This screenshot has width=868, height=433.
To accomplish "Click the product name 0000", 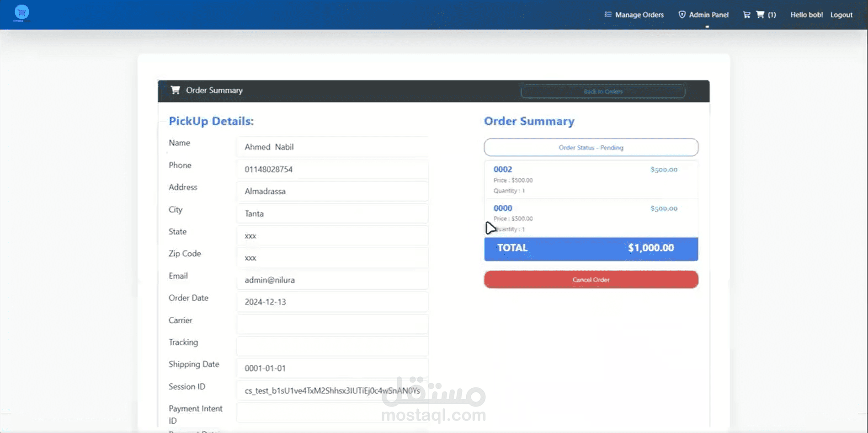I will [503, 208].
